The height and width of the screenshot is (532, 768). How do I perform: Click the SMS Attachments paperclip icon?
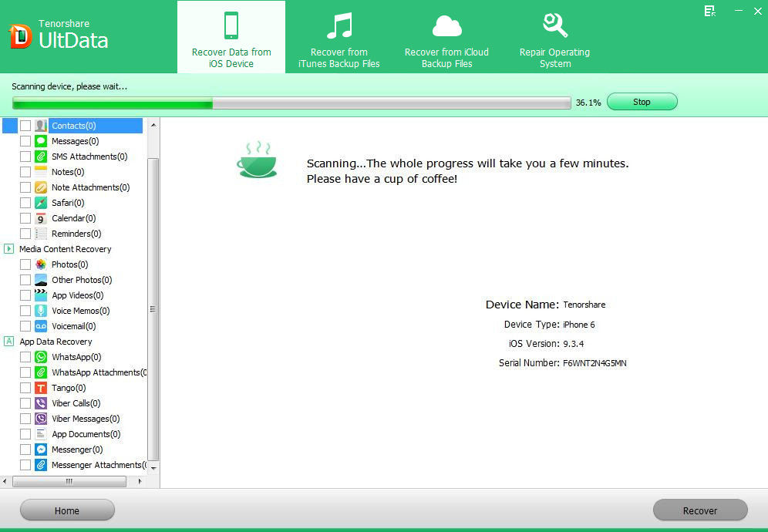click(41, 157)
